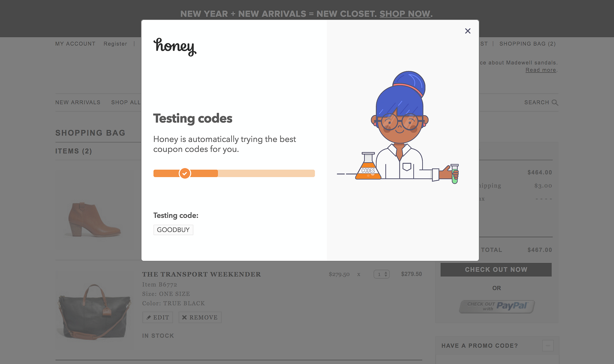Change quantity of the Transport Weekender
This screenshot has height=364, width=614.
381,274
